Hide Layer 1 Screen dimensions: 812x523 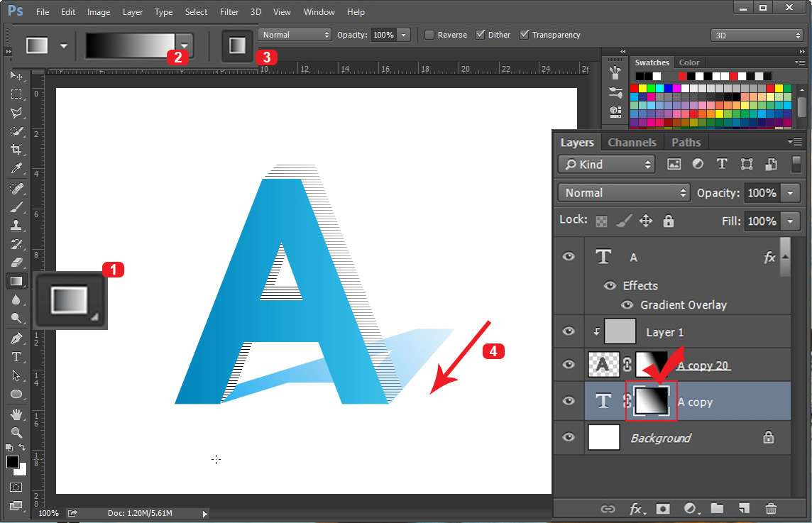pos(569,331)
